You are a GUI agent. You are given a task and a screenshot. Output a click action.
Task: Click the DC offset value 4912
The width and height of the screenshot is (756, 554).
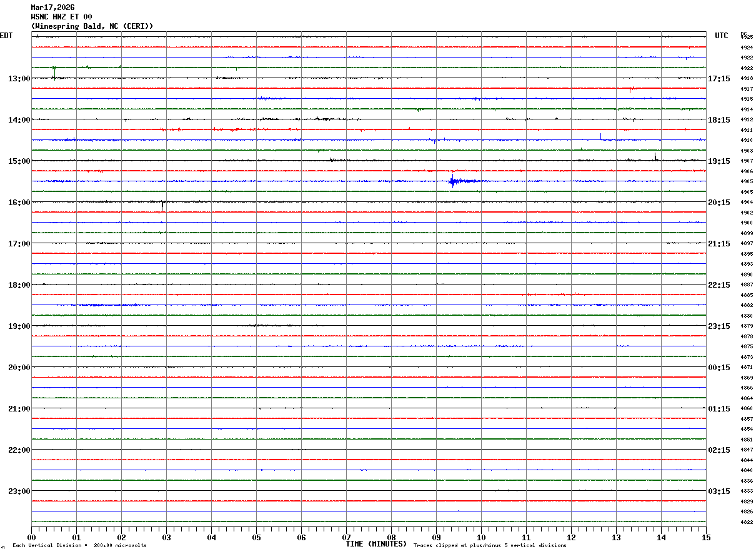click(746, 120)
